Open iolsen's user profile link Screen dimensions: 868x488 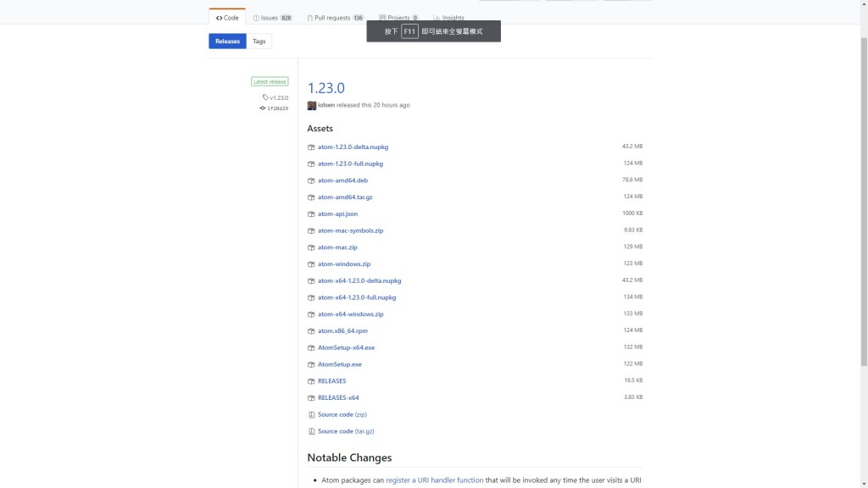[326, 105]
